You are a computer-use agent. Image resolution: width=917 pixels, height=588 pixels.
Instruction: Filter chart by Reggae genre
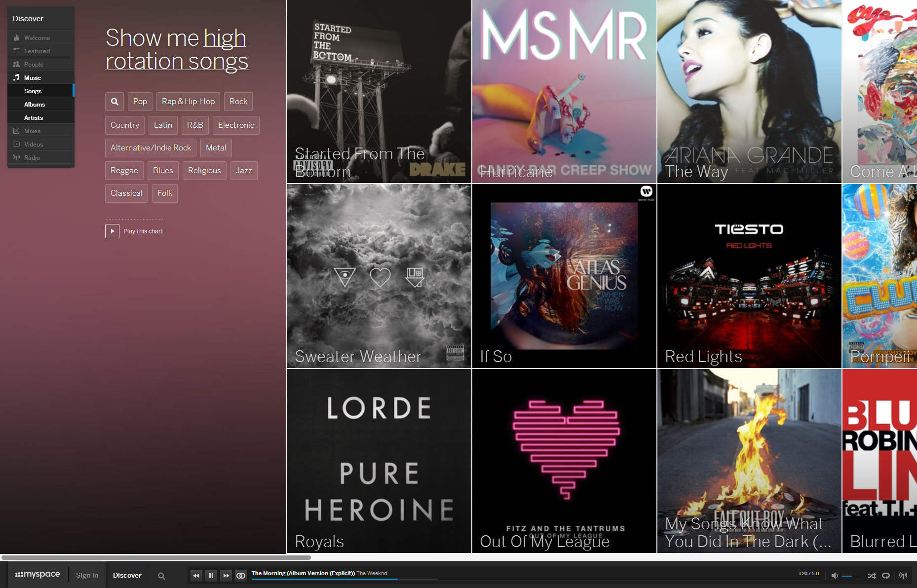(124, 171)
